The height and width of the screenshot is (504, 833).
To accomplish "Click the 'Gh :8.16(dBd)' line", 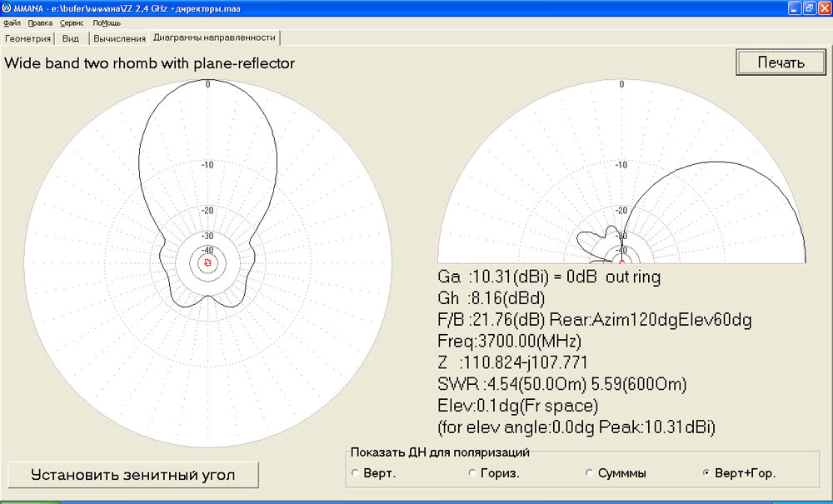I will point(491,298).
